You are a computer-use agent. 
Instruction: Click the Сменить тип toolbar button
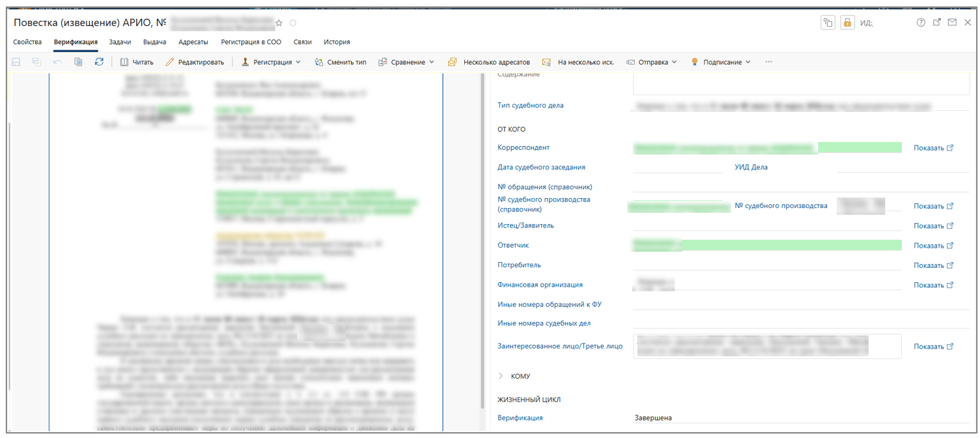[x=341, y=62]
